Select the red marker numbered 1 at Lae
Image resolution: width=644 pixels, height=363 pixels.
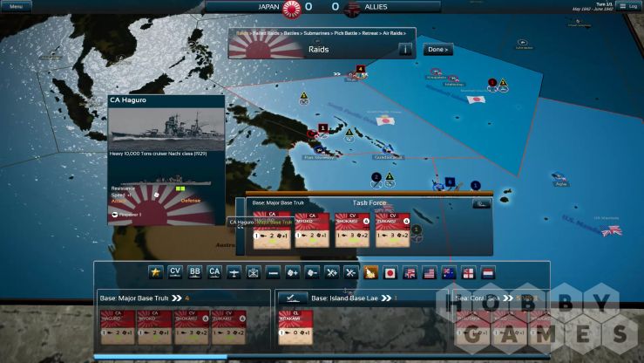coord(323,128)
